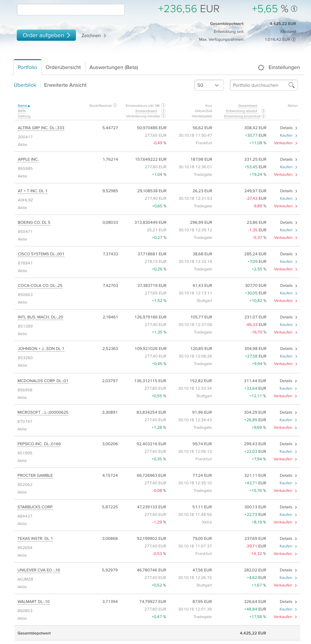Click arrow on Order aufgeben button
311x644 pixels.
[x=69, y=35]
